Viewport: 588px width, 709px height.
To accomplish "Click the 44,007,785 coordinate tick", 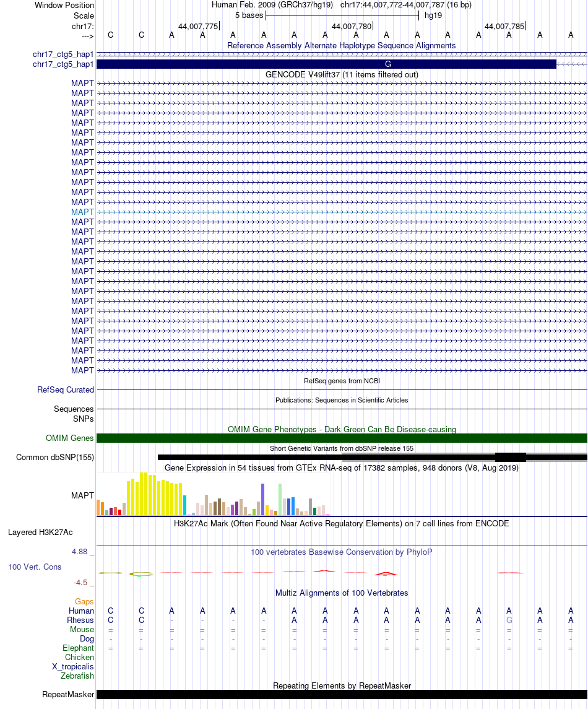I will tap(504, 27).
